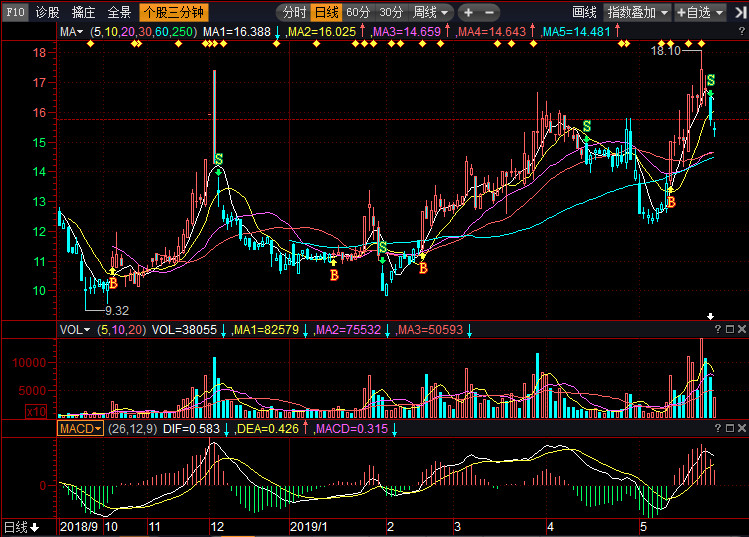
Task: Expand the MACD indicator selector
Action: (x=81, y=428)
